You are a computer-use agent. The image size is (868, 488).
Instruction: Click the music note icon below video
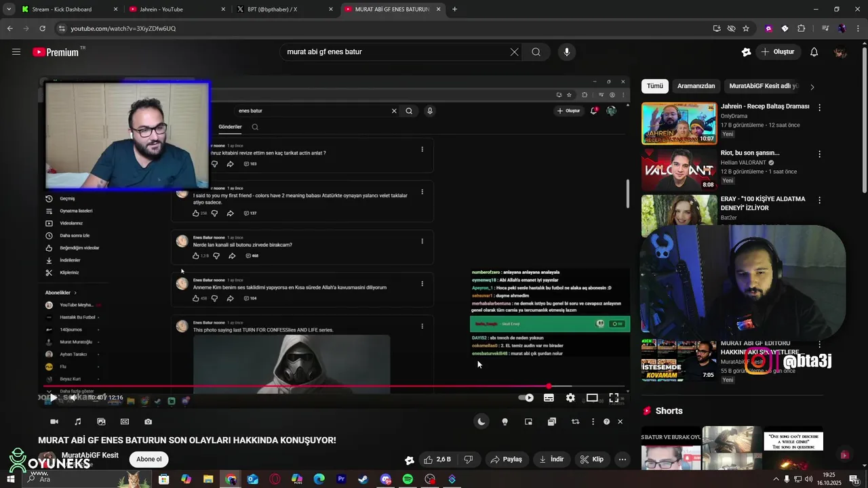click(77, 422)
